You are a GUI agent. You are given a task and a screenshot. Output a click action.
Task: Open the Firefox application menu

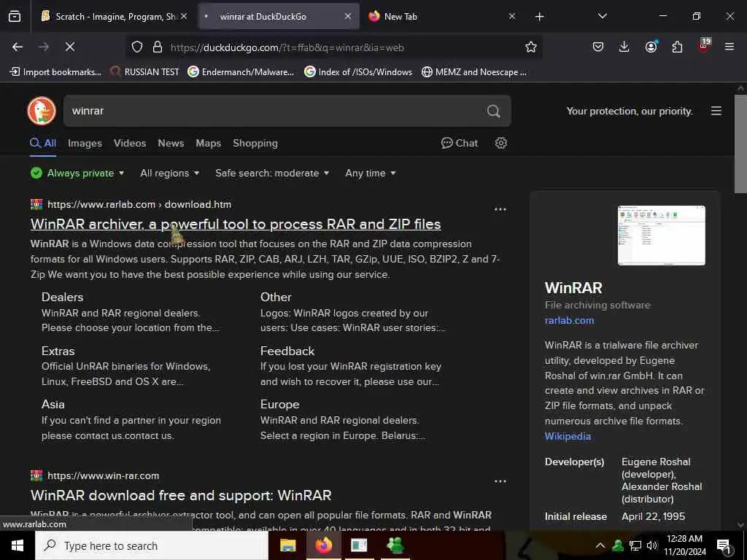click(729, 47)
